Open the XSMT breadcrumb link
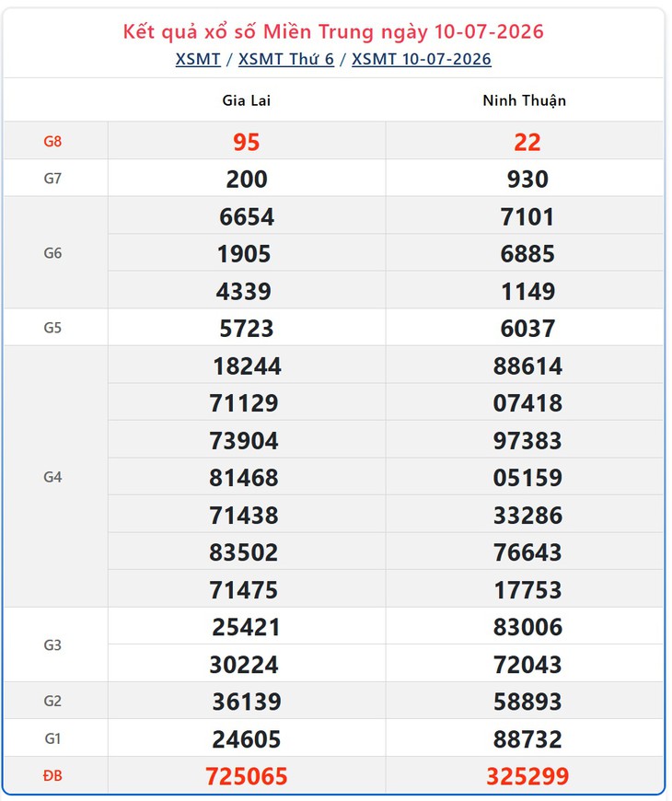 click(x=198, y=59)
